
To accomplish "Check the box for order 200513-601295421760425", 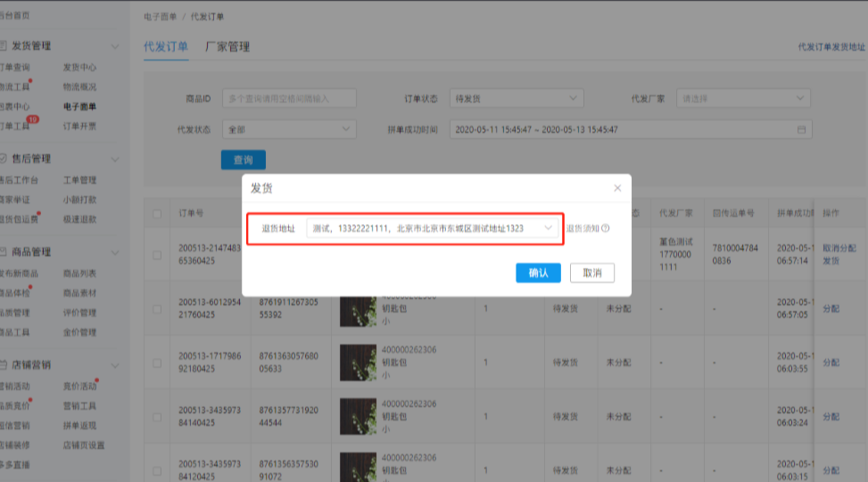I will coord(158,310).
